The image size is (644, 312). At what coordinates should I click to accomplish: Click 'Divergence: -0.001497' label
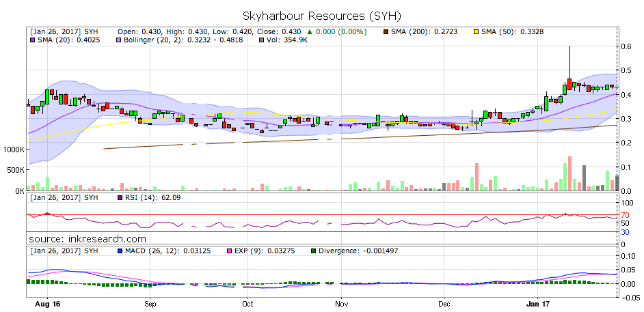[359, 251]
